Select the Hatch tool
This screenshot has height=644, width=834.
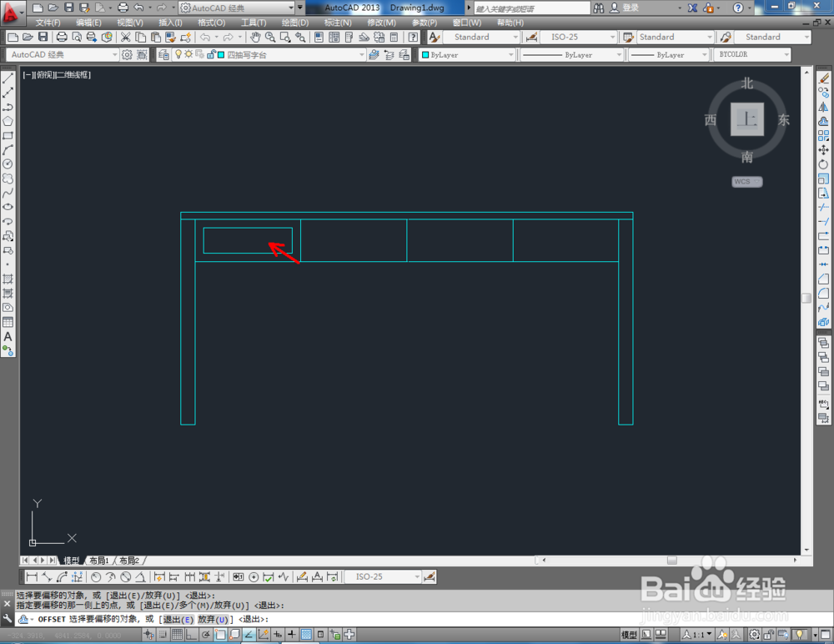8,279
